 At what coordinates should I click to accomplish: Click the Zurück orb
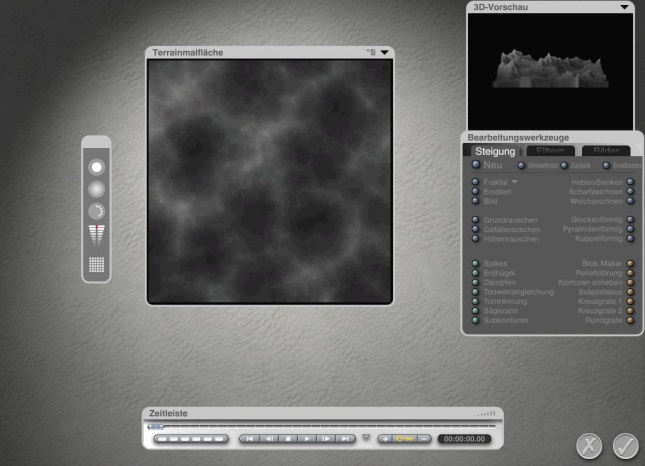coord(564,165)
